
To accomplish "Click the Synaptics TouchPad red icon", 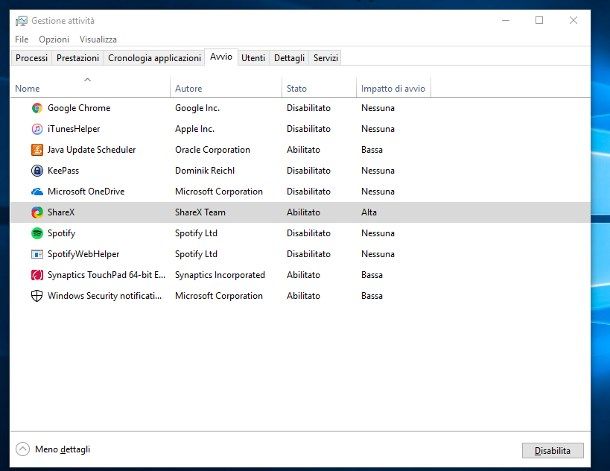I will [37, 275].
